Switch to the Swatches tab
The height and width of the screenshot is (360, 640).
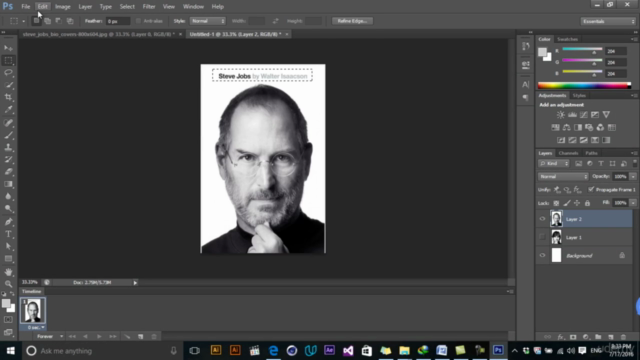[567, 39]
